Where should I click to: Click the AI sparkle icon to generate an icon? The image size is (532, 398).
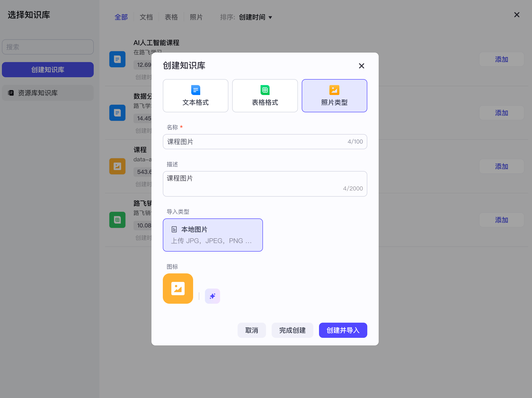(212, 296)
